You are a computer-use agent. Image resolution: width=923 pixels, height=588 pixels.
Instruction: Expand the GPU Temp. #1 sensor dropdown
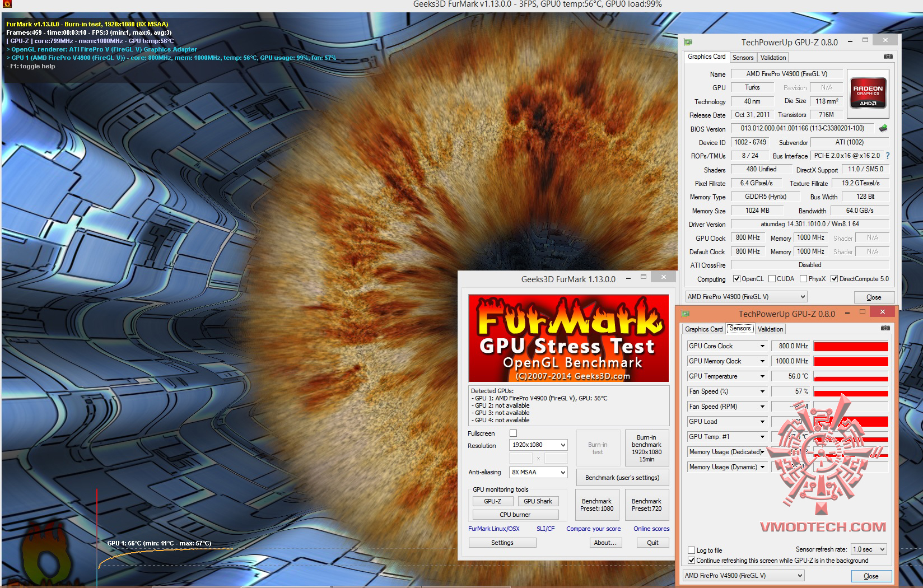coord(762,437)
